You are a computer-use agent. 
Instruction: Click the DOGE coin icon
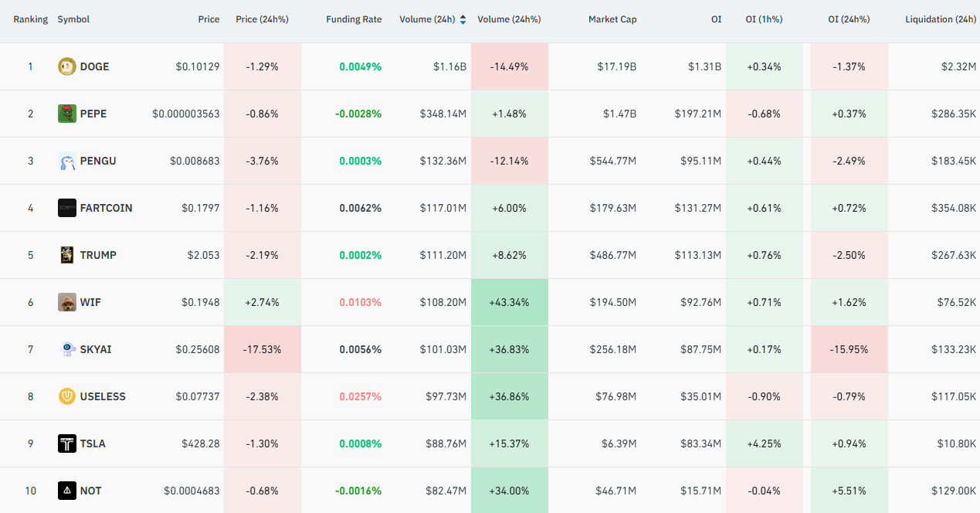pyautogui.click(x=67, y=66)
